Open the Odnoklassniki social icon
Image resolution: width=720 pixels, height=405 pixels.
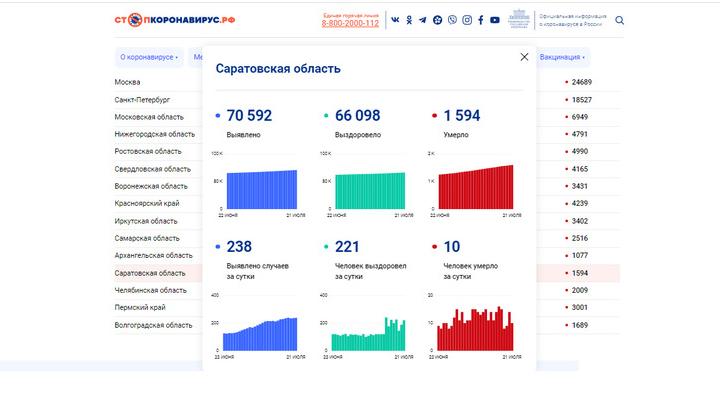[409, 20]
